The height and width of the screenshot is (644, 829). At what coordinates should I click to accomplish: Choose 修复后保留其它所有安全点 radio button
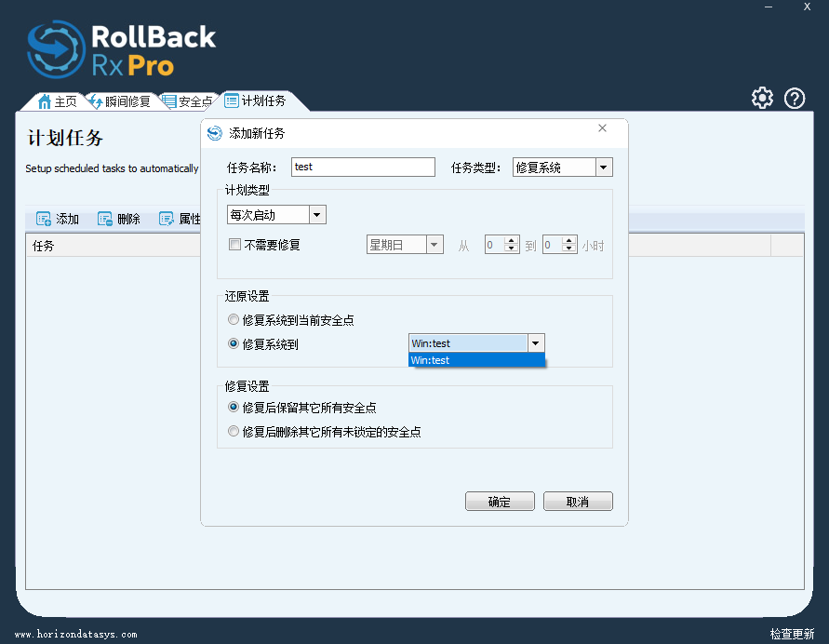234,408
